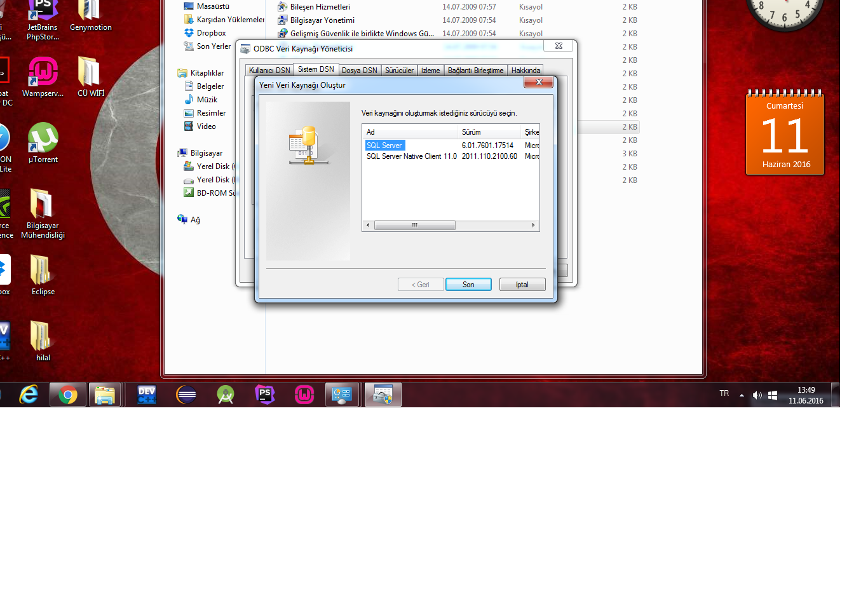Open Eclipse desktop folder
This screenshot has width=868, height=610.
[43, 275]
